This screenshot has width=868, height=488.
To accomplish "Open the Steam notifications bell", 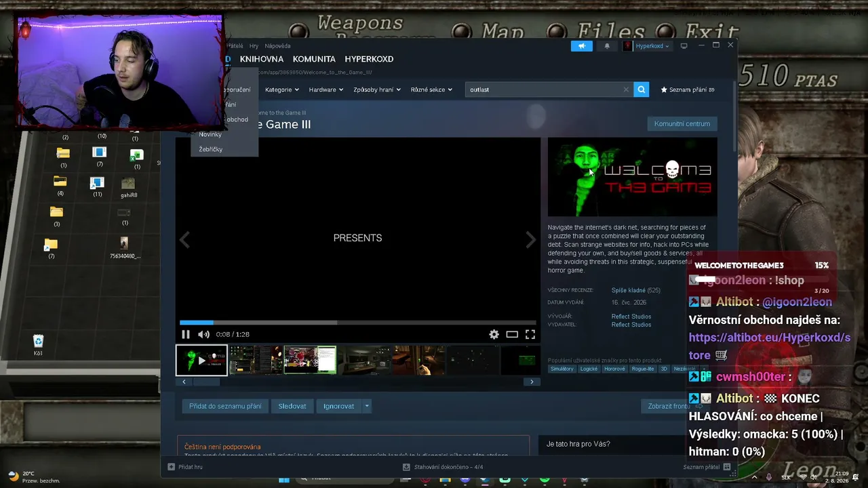I will pos(607,46).
